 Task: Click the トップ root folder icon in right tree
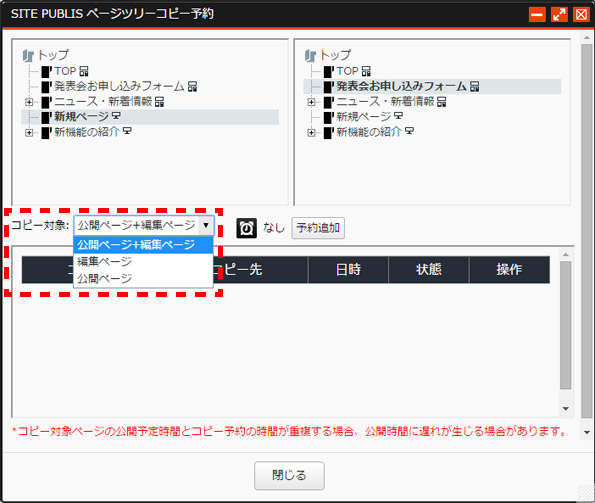coord(310,55)
